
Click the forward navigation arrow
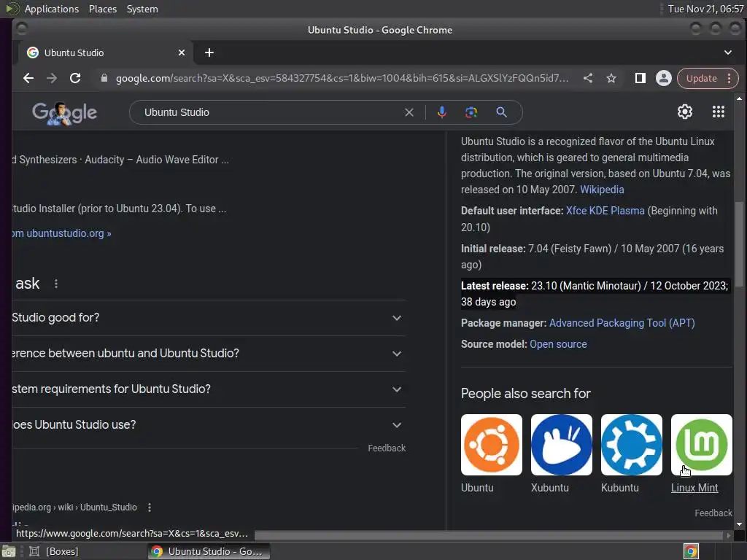52,78
